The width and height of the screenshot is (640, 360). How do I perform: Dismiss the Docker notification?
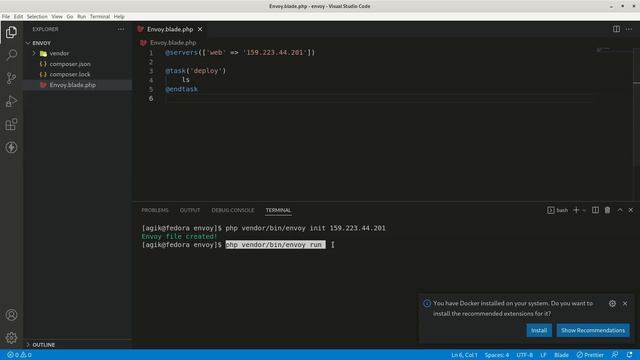pyautogui.click(x=625, y=304)
